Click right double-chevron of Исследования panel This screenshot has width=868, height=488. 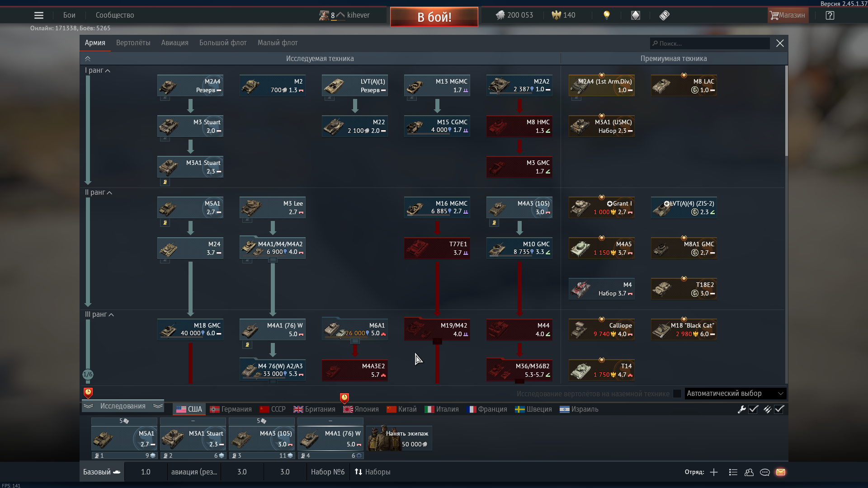coord(158,406)
